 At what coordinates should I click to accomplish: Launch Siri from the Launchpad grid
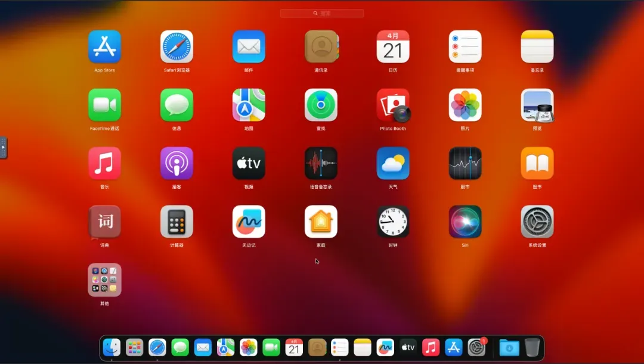pos(465,222)
